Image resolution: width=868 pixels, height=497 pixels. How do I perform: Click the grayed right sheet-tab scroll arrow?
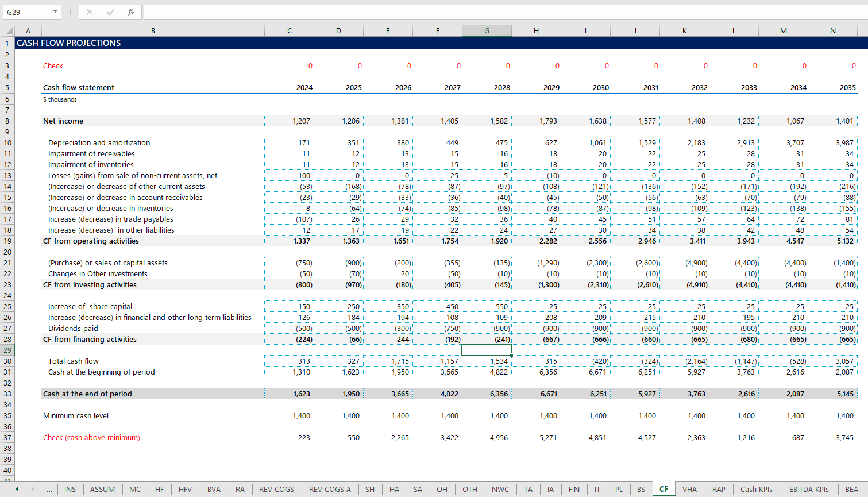pyautogui.click(x=33, y=490)
